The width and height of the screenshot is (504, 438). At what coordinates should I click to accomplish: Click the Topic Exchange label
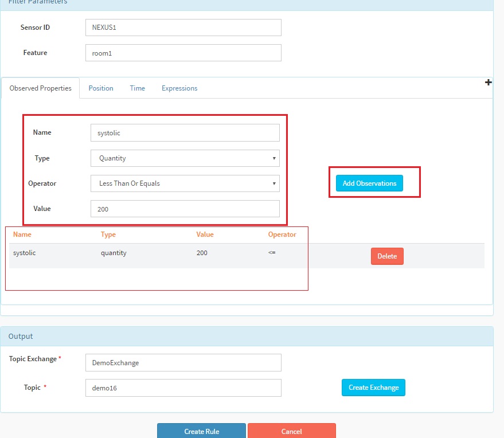33,359
